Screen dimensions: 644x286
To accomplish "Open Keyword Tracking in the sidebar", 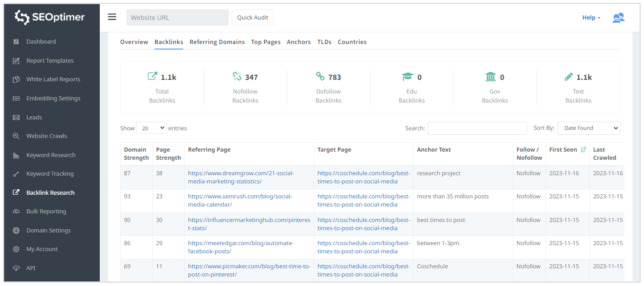I will 50,174.
